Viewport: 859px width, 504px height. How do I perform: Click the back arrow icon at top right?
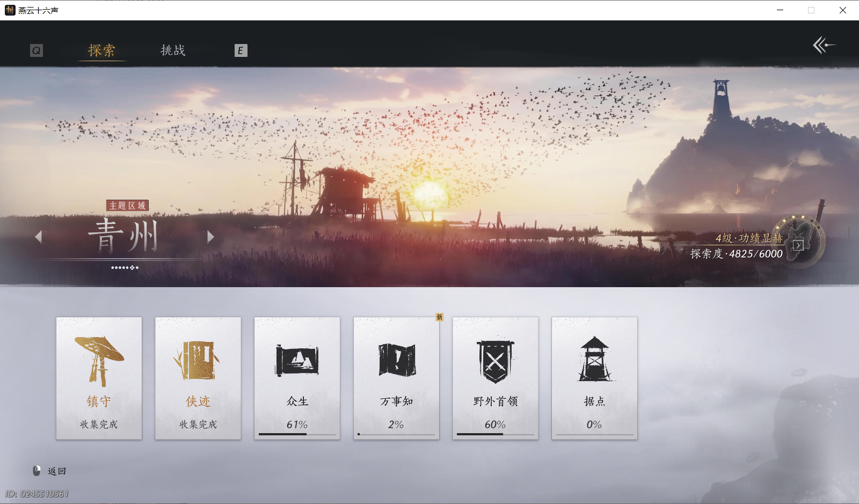click(824, 45)
